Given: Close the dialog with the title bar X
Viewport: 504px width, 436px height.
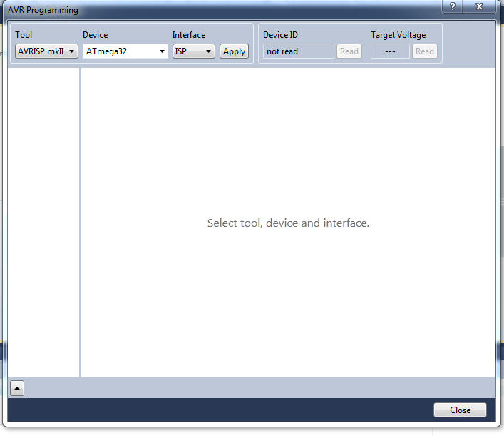Looking at the screenshot, I should (x=479, y=6).
